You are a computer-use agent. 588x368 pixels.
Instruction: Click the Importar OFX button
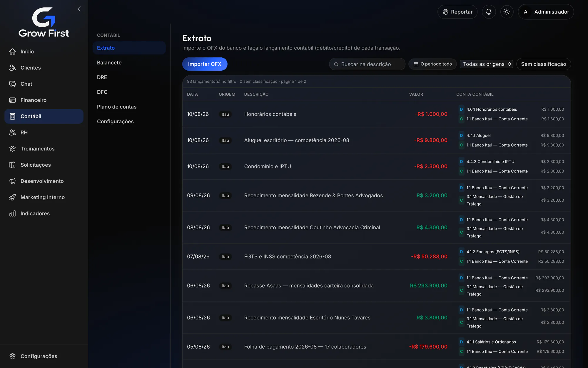[205, 64]
